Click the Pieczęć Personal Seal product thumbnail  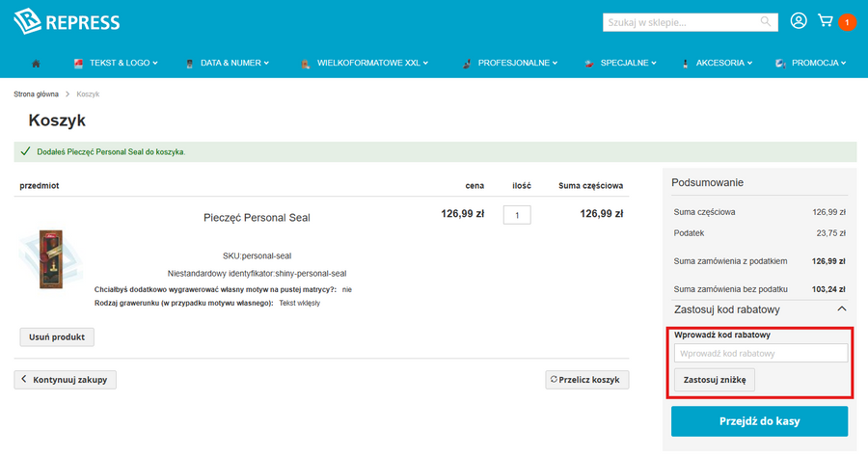(x=50, y=258)
